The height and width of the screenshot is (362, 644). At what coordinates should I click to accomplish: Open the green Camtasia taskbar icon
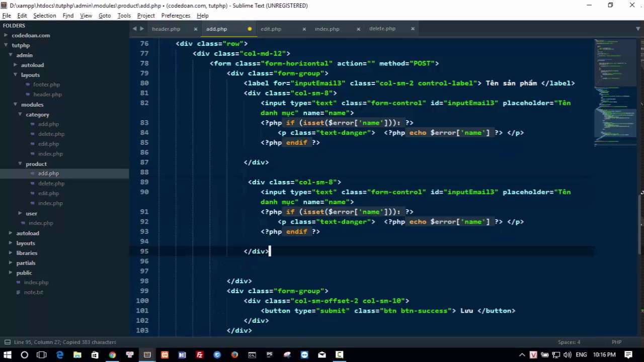[x=340, y=355]
